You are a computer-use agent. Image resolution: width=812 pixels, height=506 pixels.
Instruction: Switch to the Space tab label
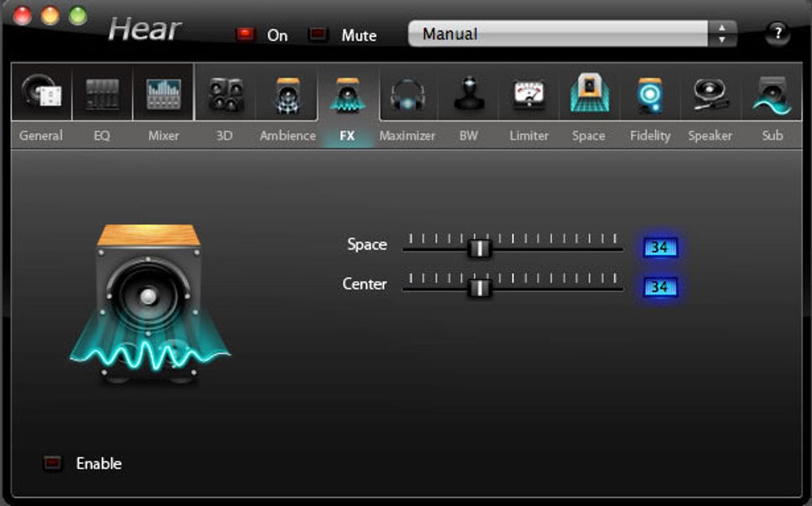pyautogui.click(x=588, y=135)
